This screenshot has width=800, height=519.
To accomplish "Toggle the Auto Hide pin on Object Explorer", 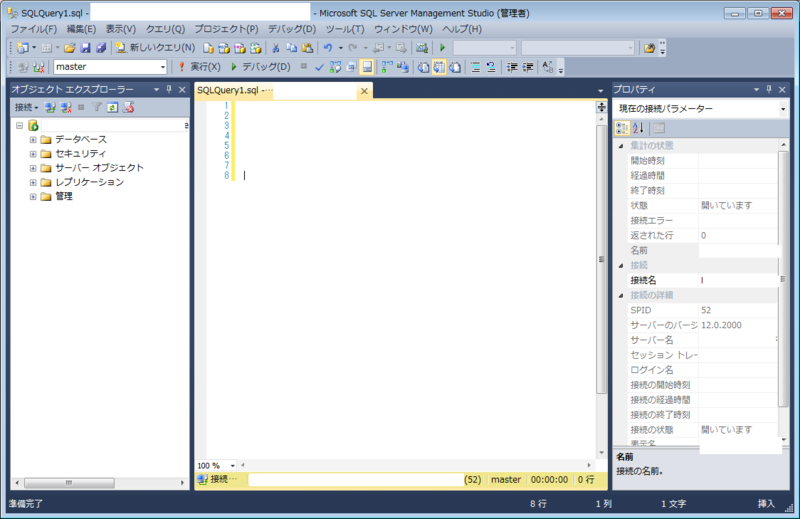I will 169,89.
